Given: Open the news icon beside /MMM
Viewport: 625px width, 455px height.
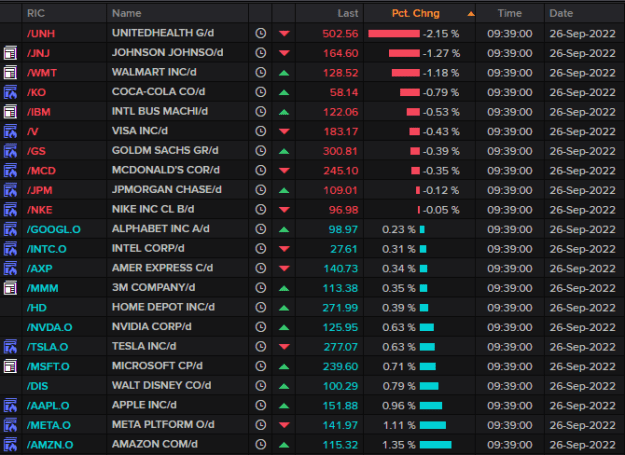Looking at the screenshot, I should pos(10,288).
